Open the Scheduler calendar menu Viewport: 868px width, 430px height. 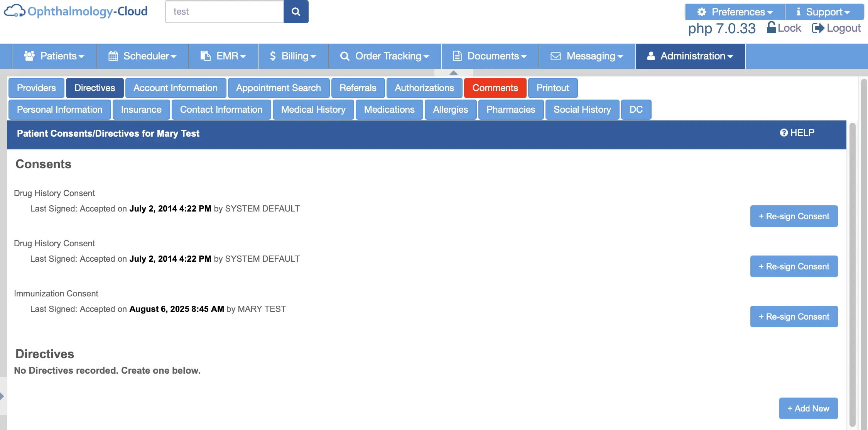(x=142, y=56)
